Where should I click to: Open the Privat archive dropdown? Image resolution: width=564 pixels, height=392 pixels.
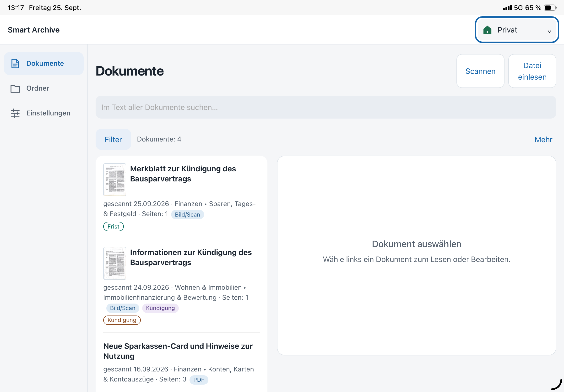[x=517, y=30]
